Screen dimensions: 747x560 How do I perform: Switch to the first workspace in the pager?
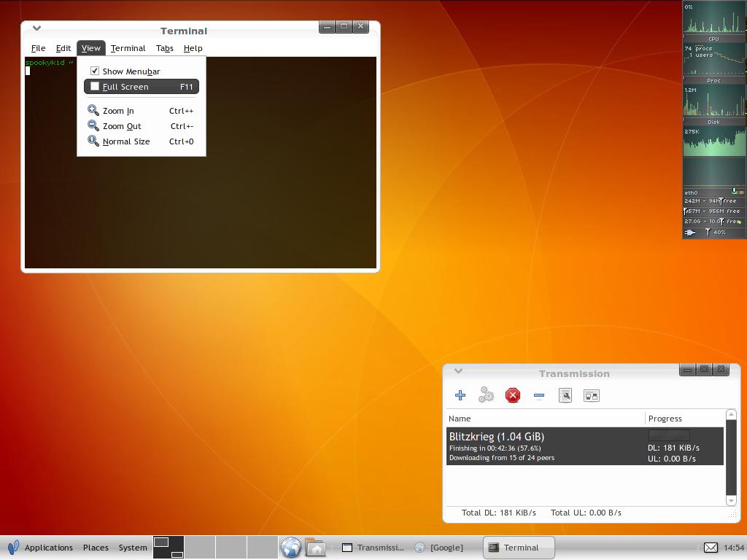(x=169, y=547)
